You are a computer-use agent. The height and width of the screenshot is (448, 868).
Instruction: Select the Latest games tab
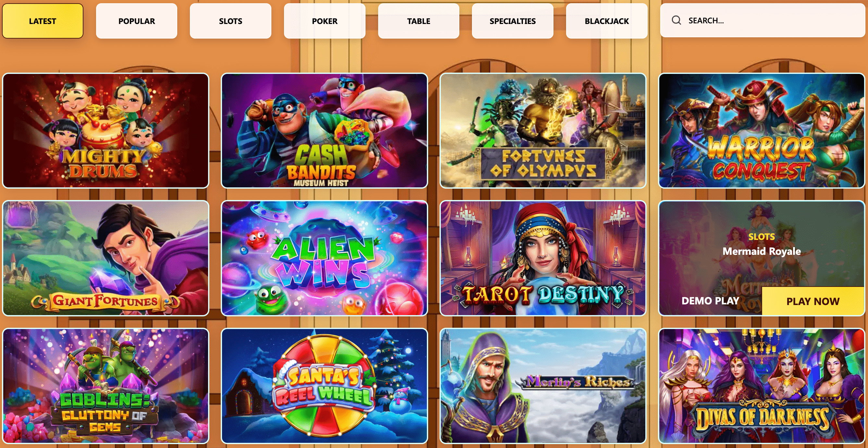(43, 21)
